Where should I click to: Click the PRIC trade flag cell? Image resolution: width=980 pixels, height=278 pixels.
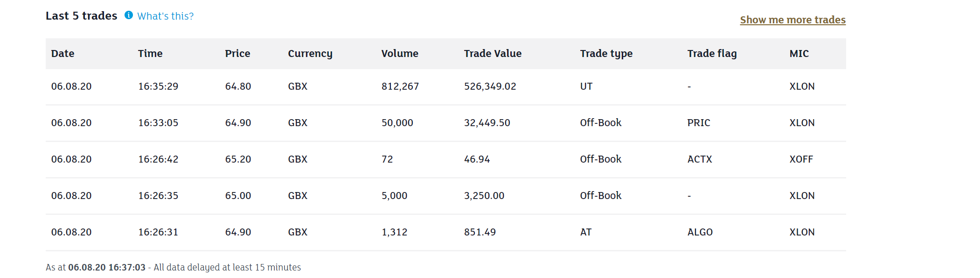coord(698,123)
